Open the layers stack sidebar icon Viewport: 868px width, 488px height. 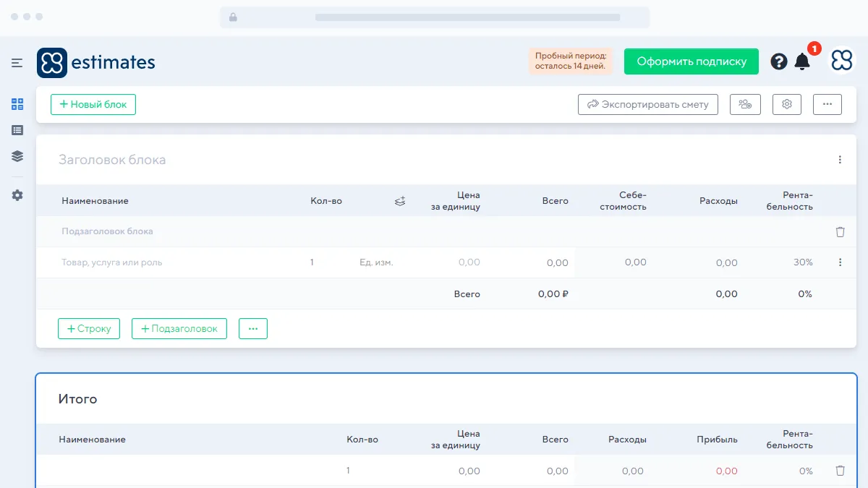17,156
